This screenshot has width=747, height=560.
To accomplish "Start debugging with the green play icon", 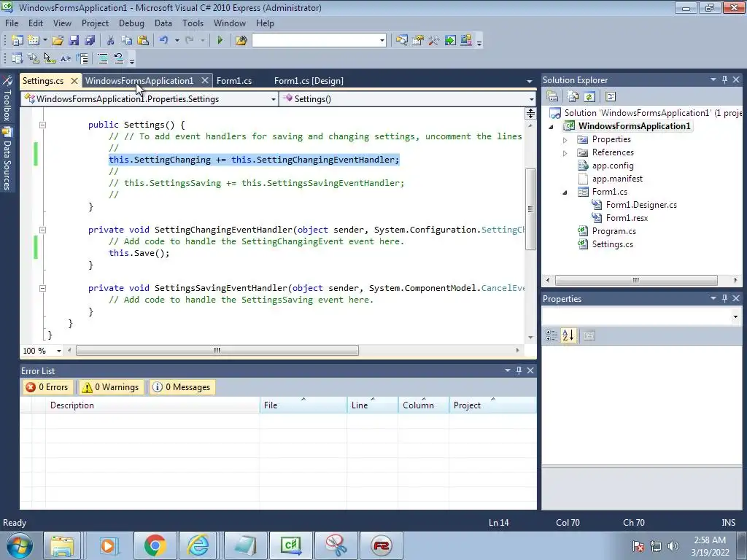I will 220,41.
